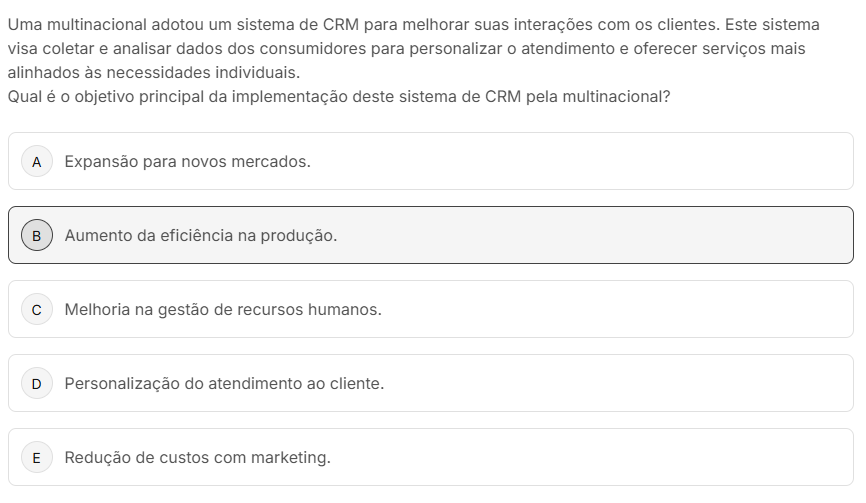Click empty area of option A card
Viewport: 866px width, 503px height.
coord(580,161)
